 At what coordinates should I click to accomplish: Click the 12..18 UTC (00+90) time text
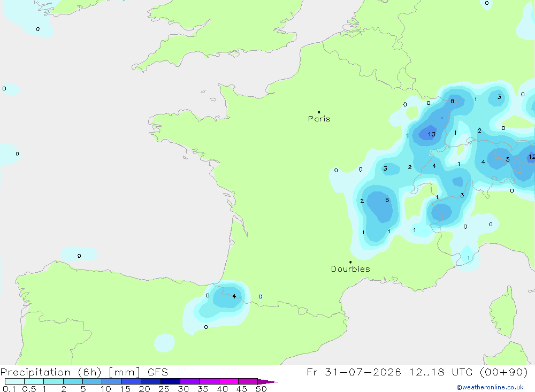tap(469, 372)
